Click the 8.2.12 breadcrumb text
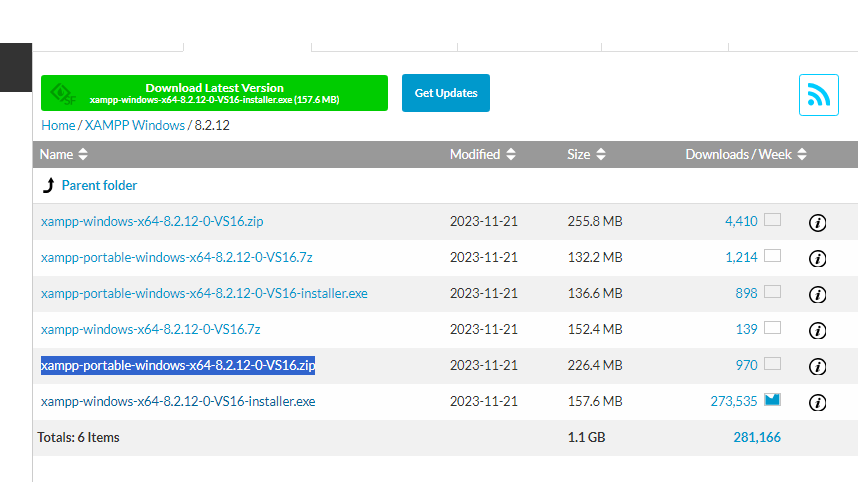858x482 pixels. 212,125
